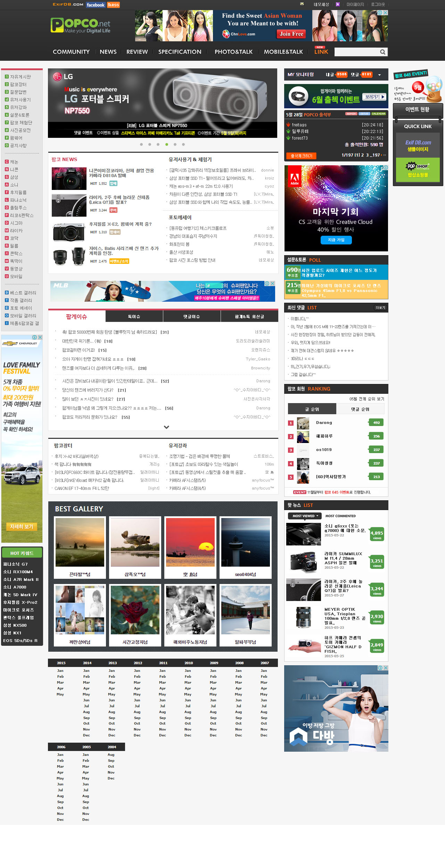
Task: Open 05월 전체 순위 보기 in ranking
Action: coord(367,399)
